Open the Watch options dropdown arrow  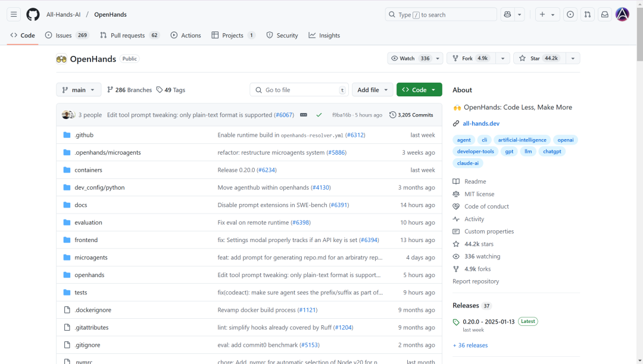tap(438, 58)
